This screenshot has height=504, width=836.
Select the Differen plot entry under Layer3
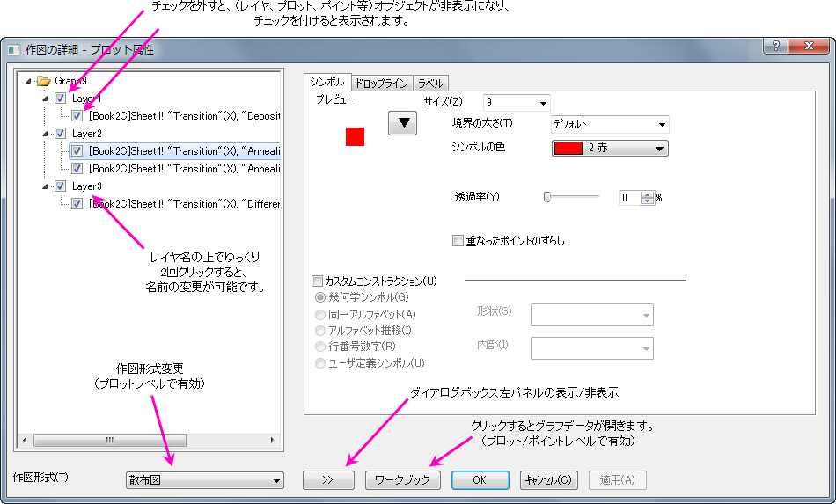coord(184,204)
